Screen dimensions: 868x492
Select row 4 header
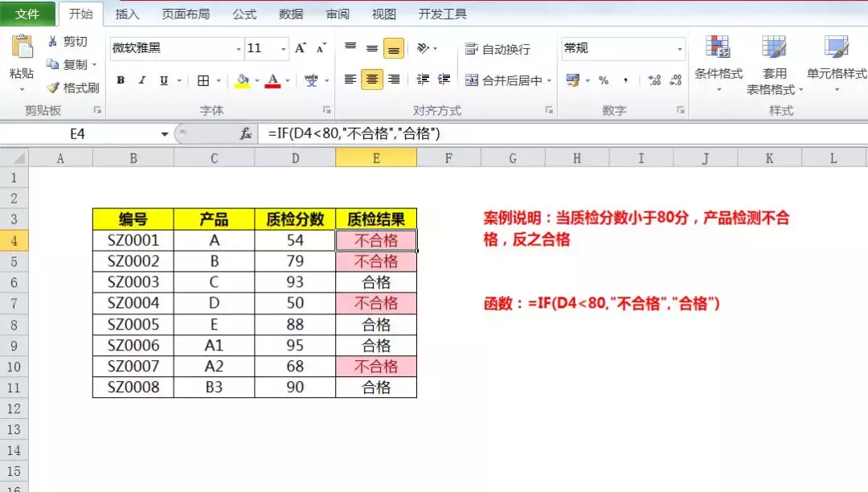(14, 240)
